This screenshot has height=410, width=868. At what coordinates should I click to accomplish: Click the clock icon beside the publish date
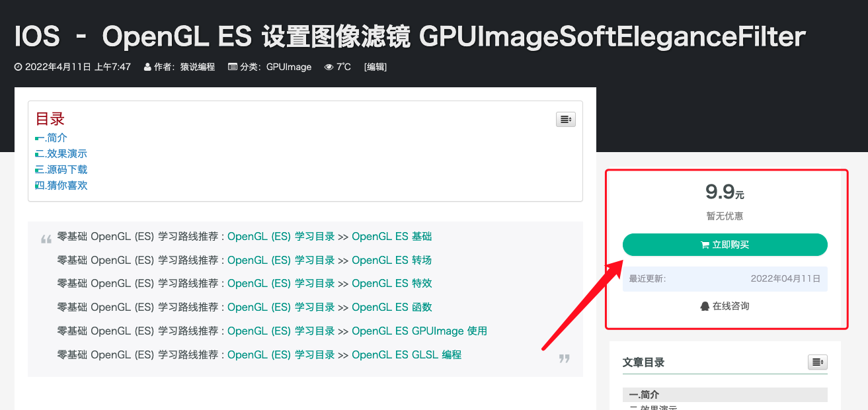tap(17, 67)
